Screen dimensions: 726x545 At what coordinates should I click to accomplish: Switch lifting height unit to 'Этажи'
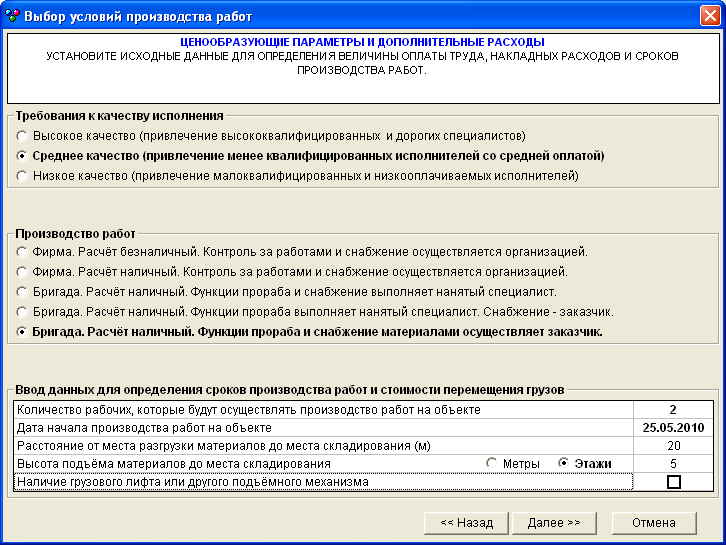(x=564, y=464)
